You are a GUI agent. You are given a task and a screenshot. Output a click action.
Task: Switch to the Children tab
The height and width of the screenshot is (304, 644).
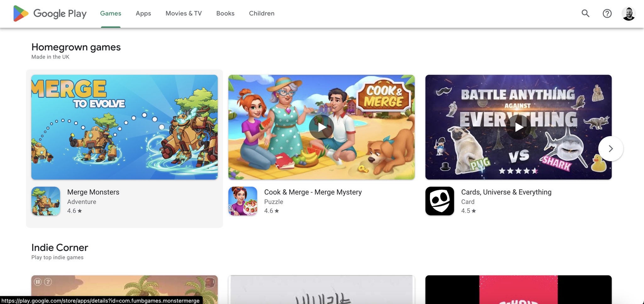[x=262, y=14]
